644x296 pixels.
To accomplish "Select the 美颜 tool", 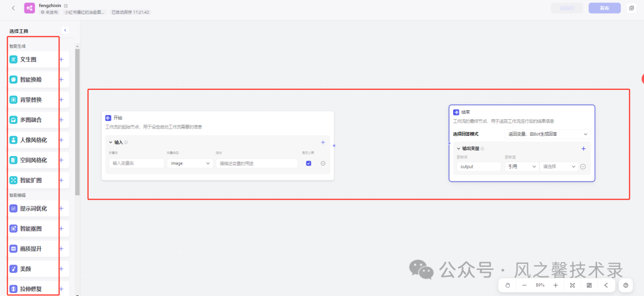I will (33, 269).
